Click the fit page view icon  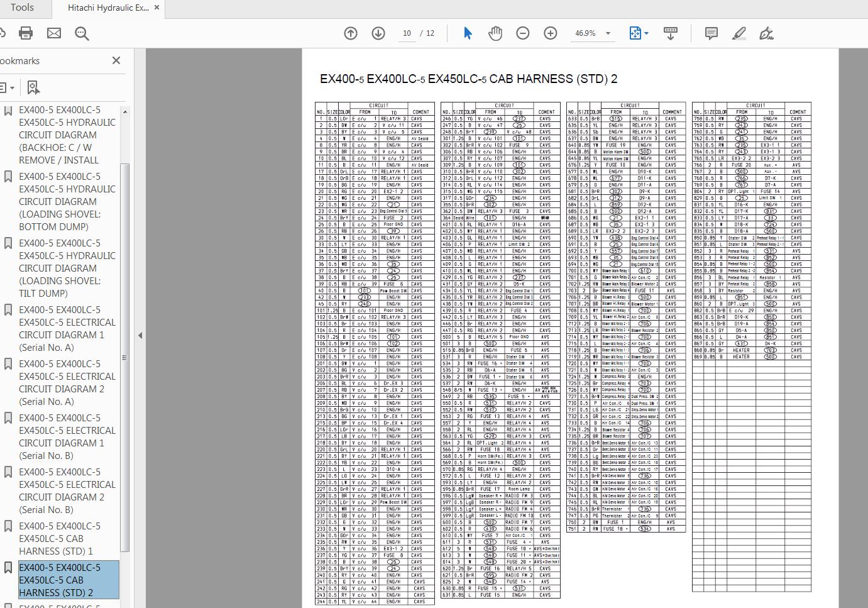(635, 33)
